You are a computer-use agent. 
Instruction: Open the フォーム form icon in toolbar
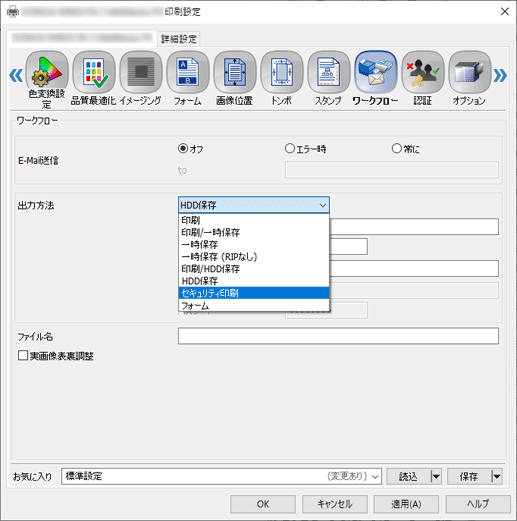(188, 72)
